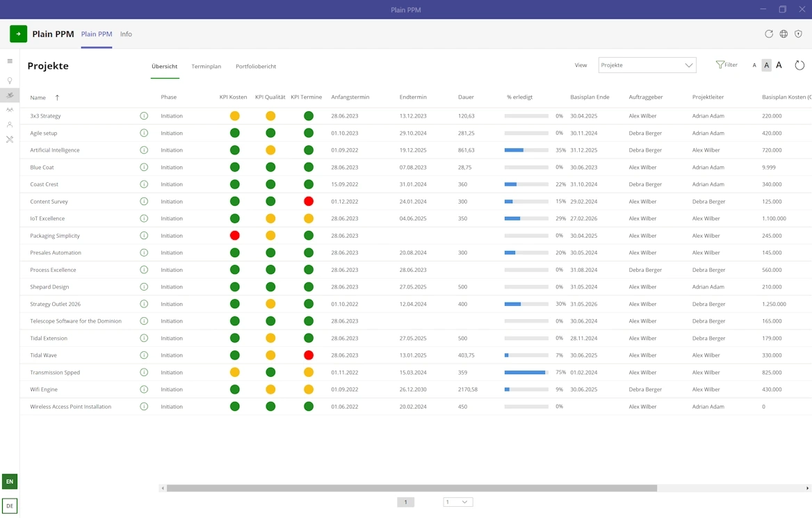
Task: Open the Portfoliobericht tab
Action: point(256,67)
